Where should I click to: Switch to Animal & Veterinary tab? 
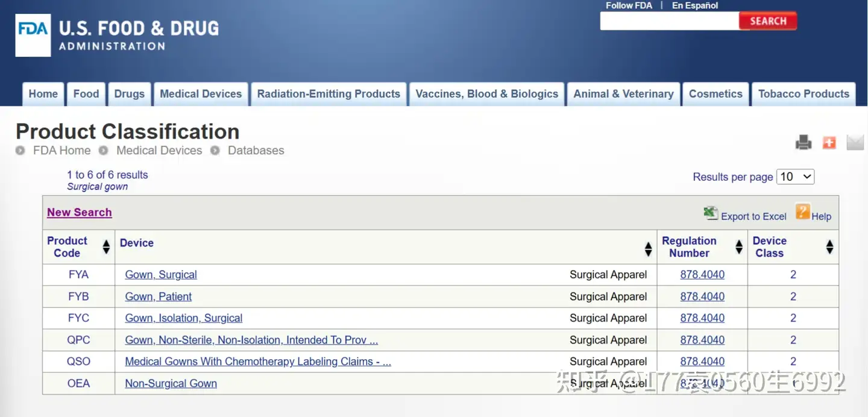(x=623, y=94)
